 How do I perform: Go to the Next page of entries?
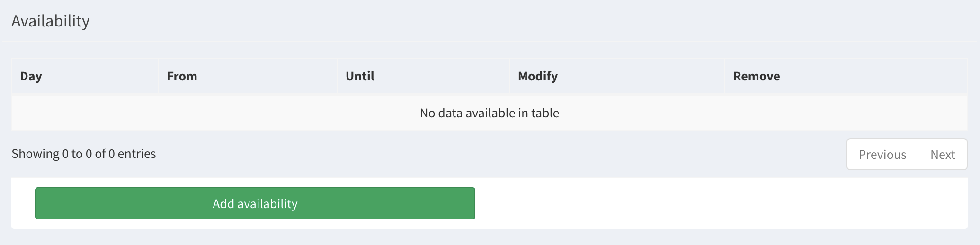click(942, 154)
